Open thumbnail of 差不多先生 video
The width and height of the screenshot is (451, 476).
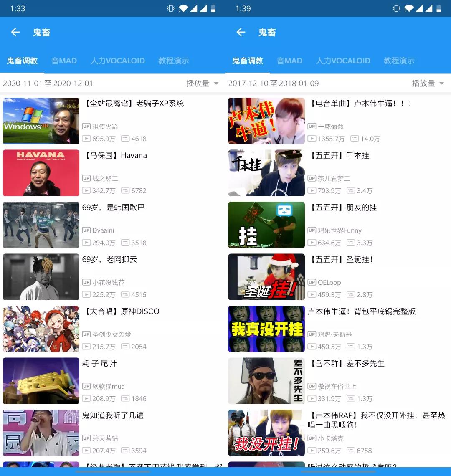pyautogui.click(x=266, y=381)
